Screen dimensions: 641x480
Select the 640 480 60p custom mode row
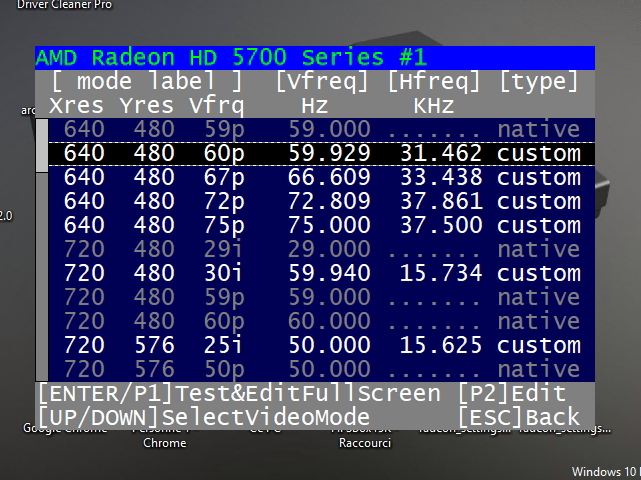tap(321, 154)
